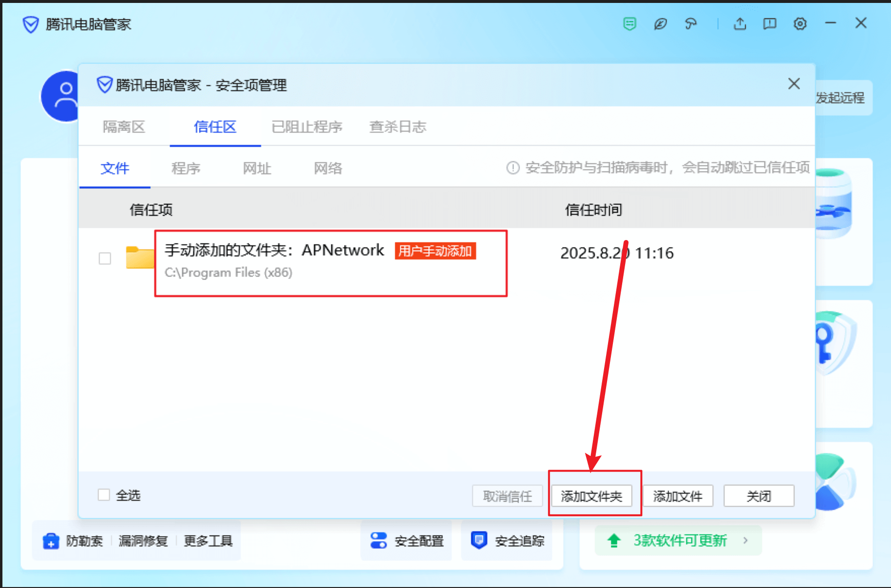The width and height of the screenshot is (891, 588).
Task: Enable the 全选 select-all checkbox
Action: click(104, 495)
